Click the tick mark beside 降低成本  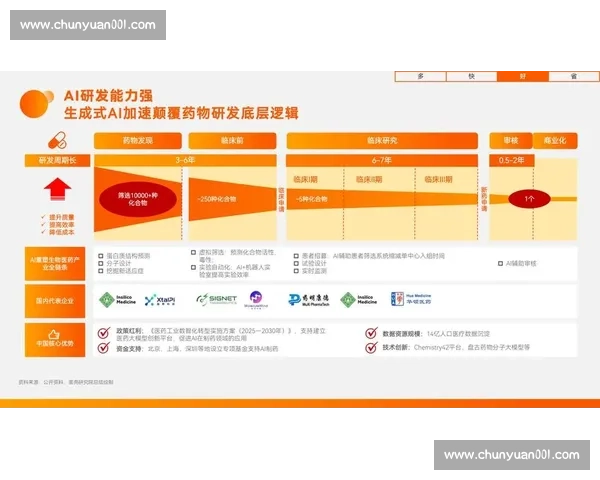(44, 232)
